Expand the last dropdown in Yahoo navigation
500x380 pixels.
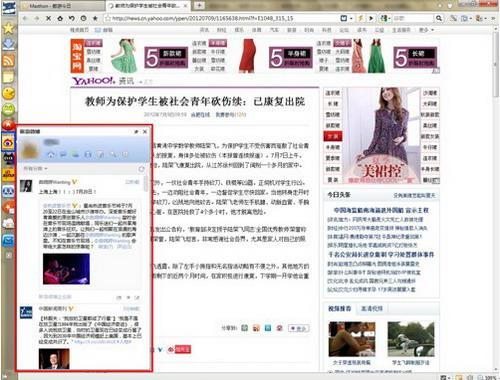coord(426,30)
